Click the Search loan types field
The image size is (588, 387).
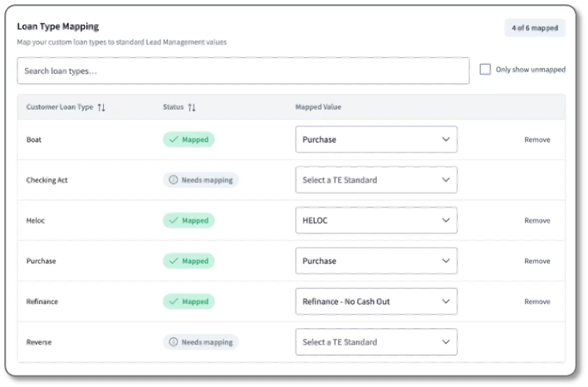243,71
